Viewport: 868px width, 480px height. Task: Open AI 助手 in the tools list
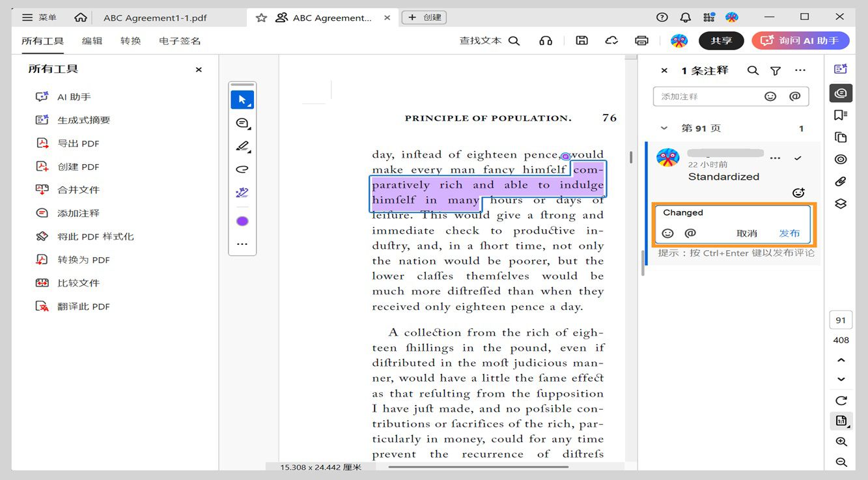tap(64, 96)
